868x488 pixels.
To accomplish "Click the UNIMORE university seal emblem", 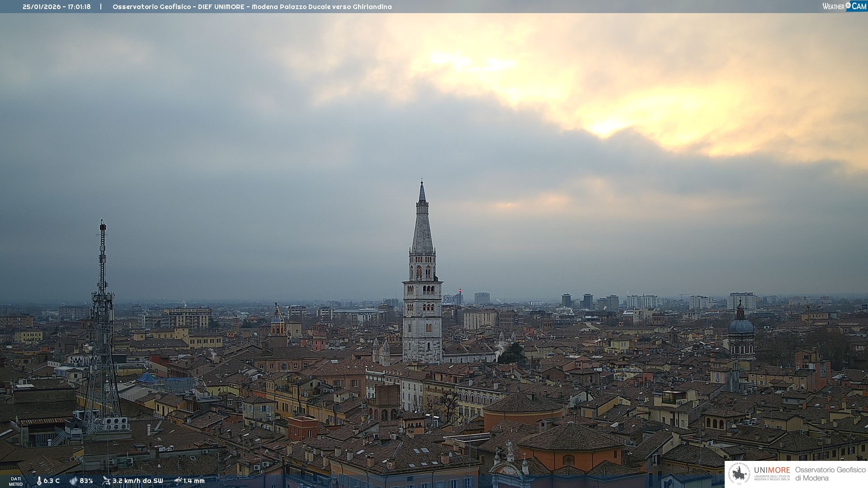I will [739, 474].
